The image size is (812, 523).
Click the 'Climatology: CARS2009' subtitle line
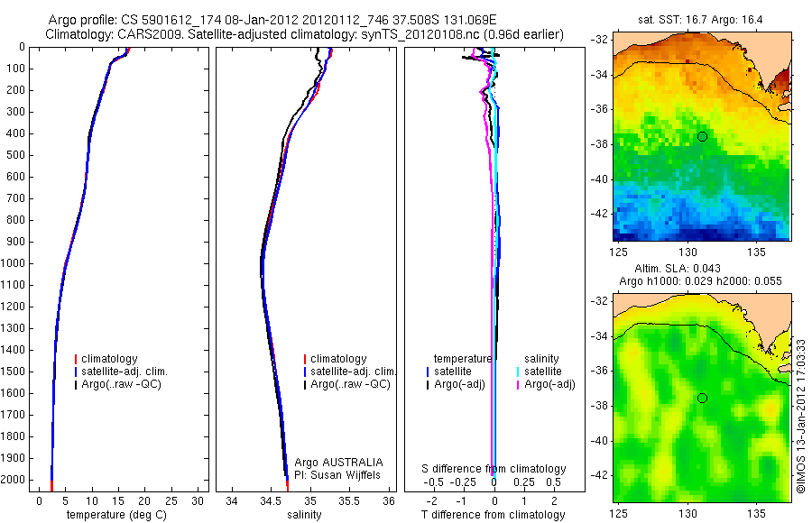click(x=305, y=34)
